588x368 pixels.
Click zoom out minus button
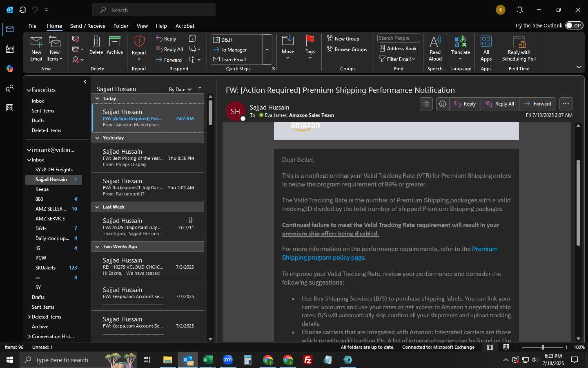tap(519, 347)
